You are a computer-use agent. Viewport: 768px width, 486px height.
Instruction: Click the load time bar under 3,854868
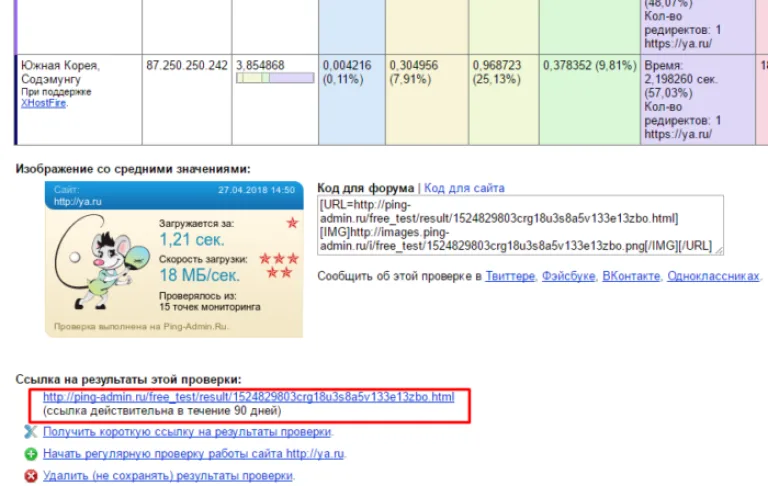pyautogui.click(x=275, y=78)
